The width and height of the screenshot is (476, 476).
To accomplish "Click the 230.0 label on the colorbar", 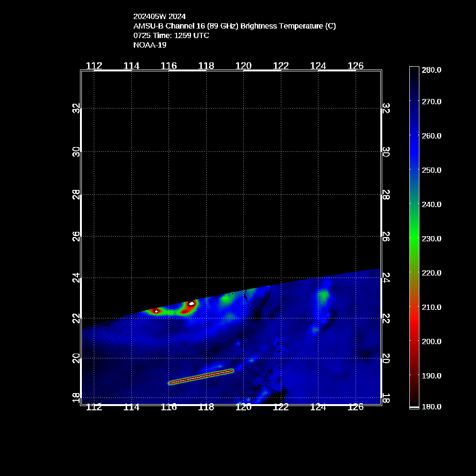I will tap(432, 238).
